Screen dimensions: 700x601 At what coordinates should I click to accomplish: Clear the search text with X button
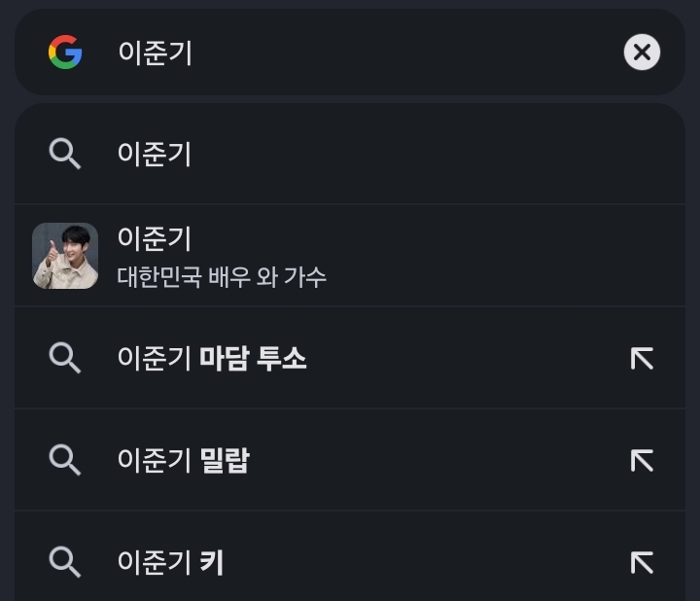click(642, 53)
